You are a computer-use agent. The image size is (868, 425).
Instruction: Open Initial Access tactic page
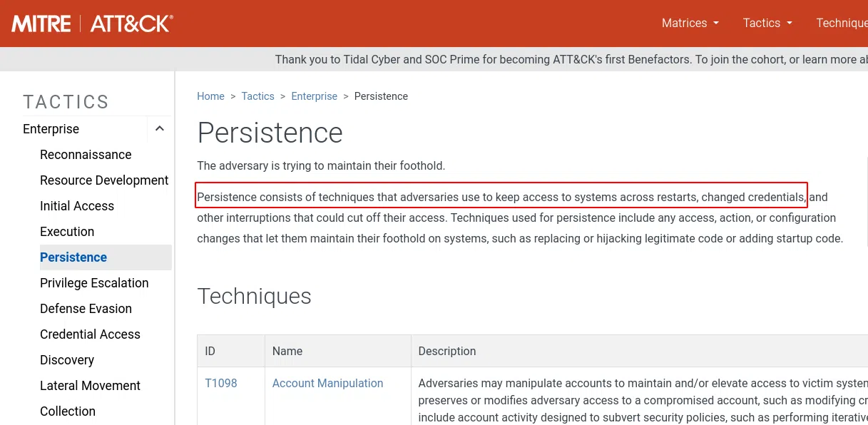tap(77, 206)
